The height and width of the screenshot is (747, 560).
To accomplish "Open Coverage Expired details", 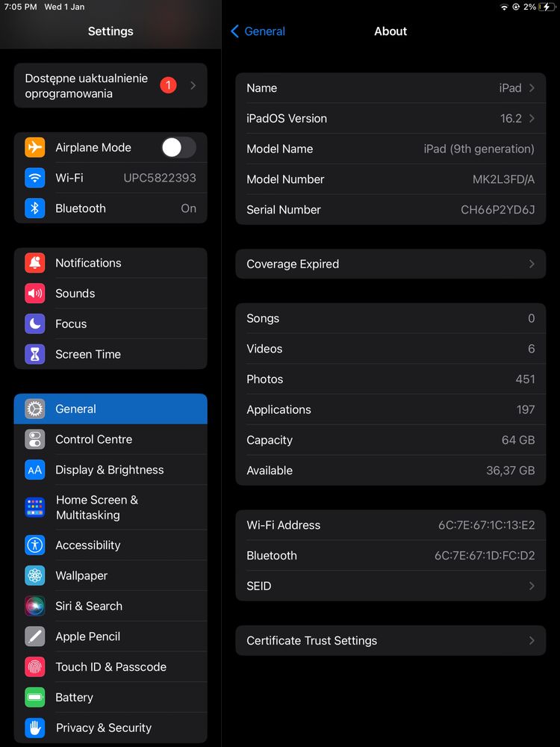I will pyautogui.click(x=391, y=264).
